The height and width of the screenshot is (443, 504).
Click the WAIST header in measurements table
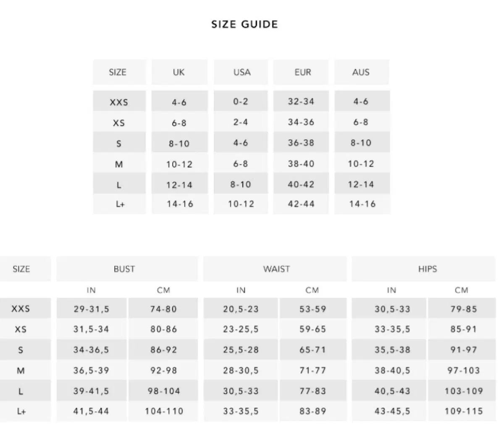coord(276,269)
